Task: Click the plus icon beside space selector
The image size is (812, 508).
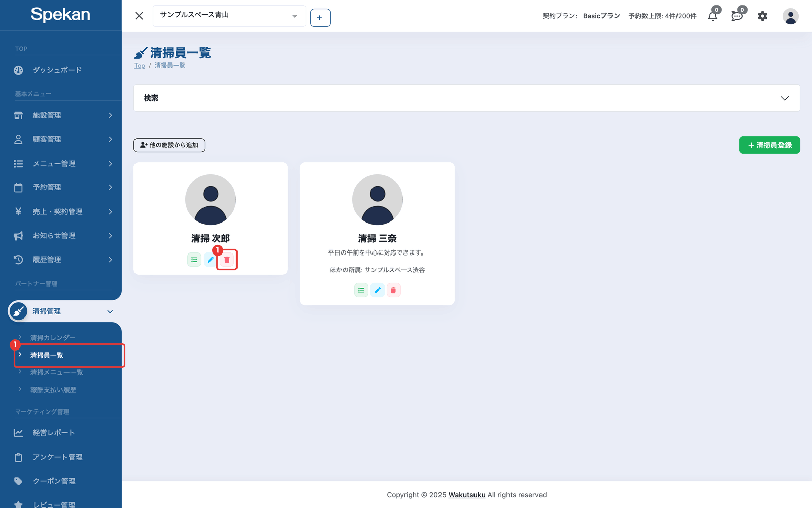Action: (x=320, y=18)
